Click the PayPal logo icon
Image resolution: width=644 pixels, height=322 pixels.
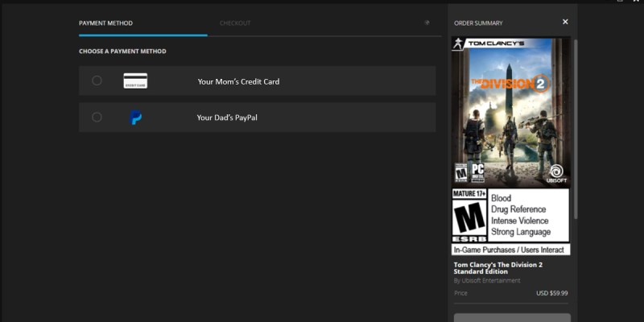click(135, 118)
